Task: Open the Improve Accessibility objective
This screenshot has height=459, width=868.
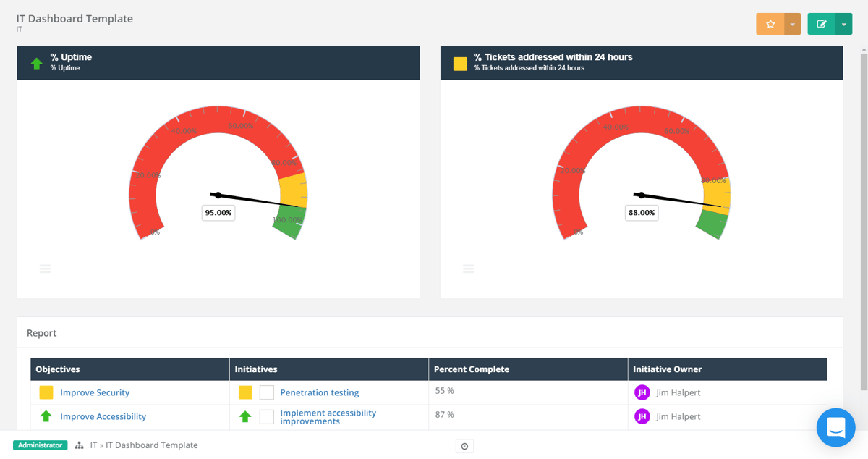Action: (103, 416)
